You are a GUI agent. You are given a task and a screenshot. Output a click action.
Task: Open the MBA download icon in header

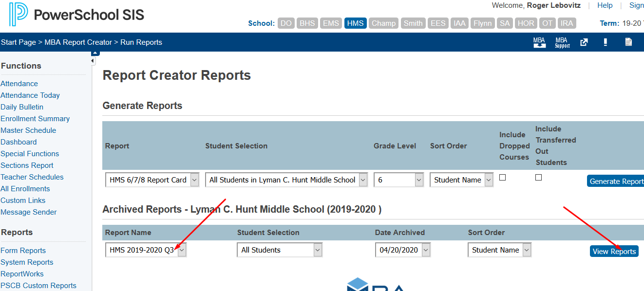539,42
